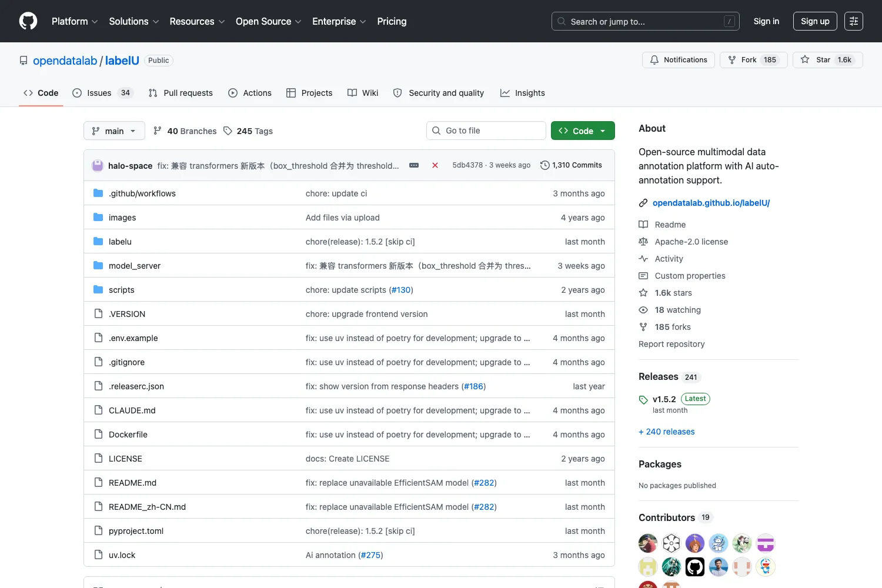
Task: Click the red failed-status X icon
Action: pyautogui.click(x=435, y=165)
